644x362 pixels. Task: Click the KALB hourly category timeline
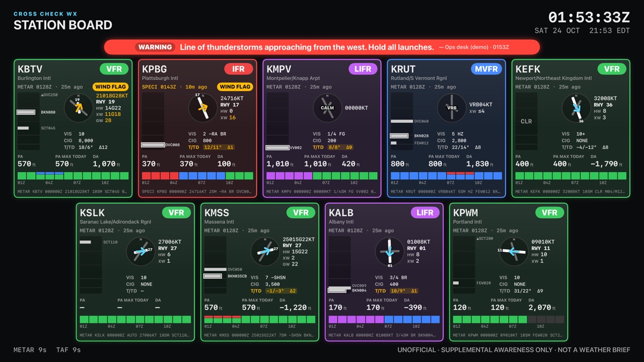[x=384, y=319]
